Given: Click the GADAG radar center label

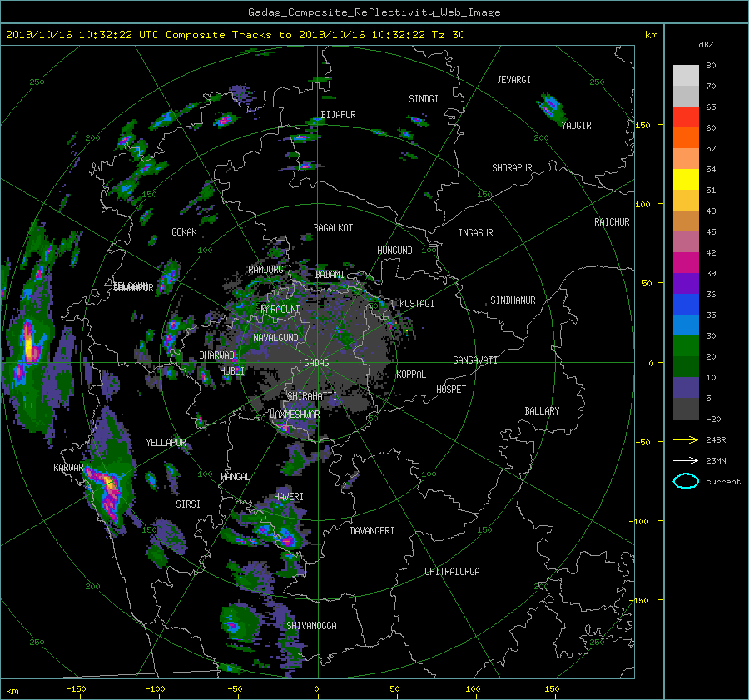Looking at the screenshot, I should [316, 363].
